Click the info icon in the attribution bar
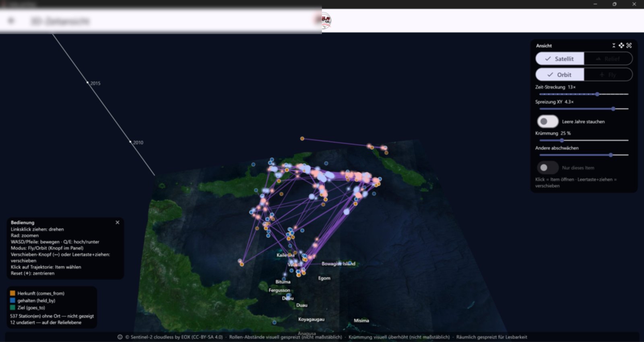 [x=120, y=337]
